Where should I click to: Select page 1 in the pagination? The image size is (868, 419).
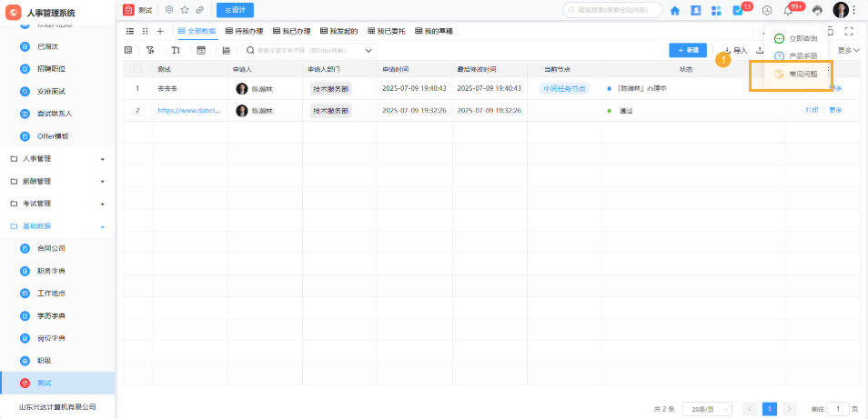(770, 409)
